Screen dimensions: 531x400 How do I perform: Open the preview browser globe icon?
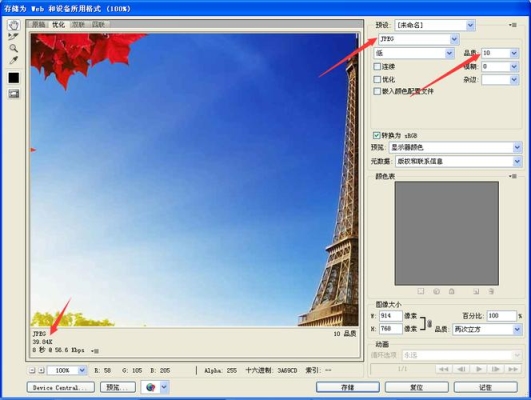[x=151, y=387]
